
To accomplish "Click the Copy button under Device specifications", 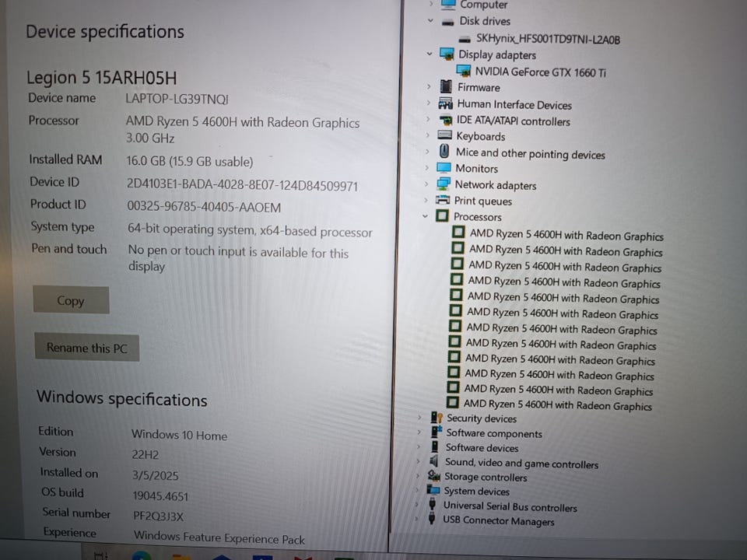I will (71, 300).
